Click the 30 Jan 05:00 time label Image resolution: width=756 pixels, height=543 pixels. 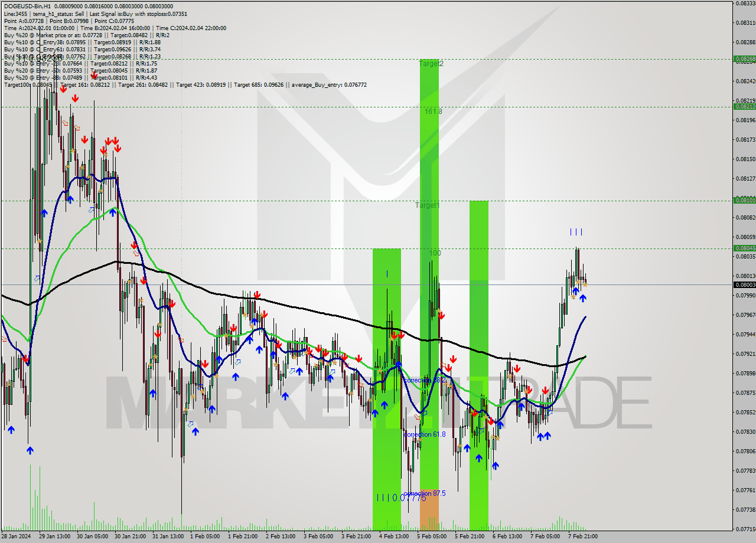coord(93,537)
